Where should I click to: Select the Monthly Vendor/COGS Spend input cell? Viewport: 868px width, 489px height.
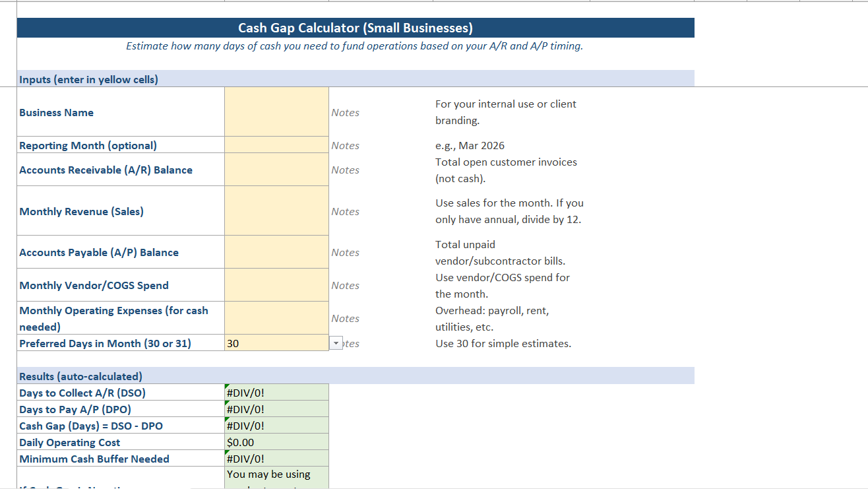tap(276, 285)
